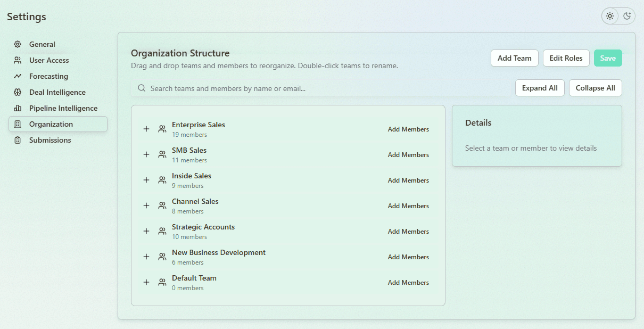This screenshot has width=644, height=329.
Task: Click the '0 members' count text
Action: [188, 288]
